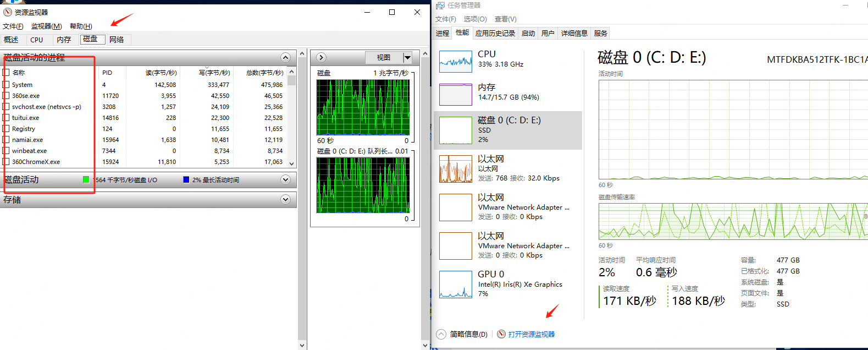Image resolution: width=868 pixels, height=350 pixels.
Task: Click the Resource Monitor title bar icon
Action: [8, 12]
